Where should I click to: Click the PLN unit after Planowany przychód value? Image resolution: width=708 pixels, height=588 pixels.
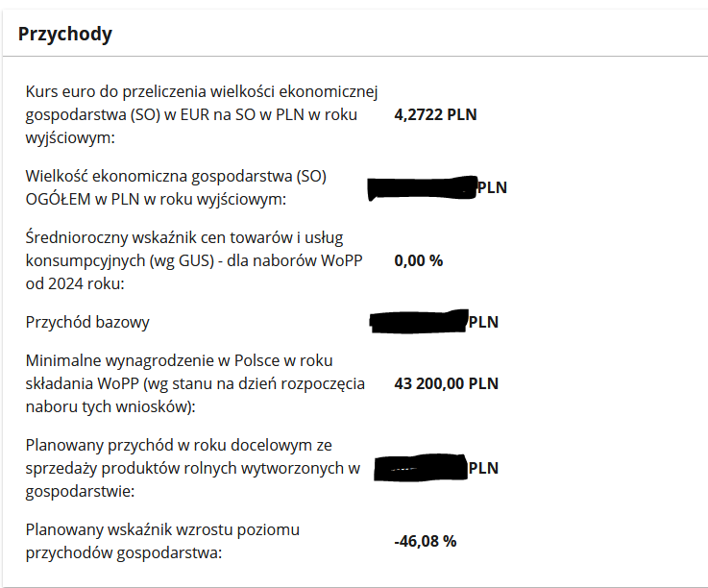483,468
